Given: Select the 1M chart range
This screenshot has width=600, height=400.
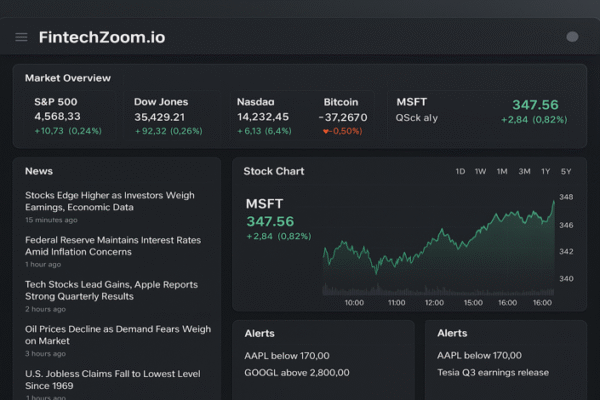Looking at the screenshot, I should pos(502,171).
